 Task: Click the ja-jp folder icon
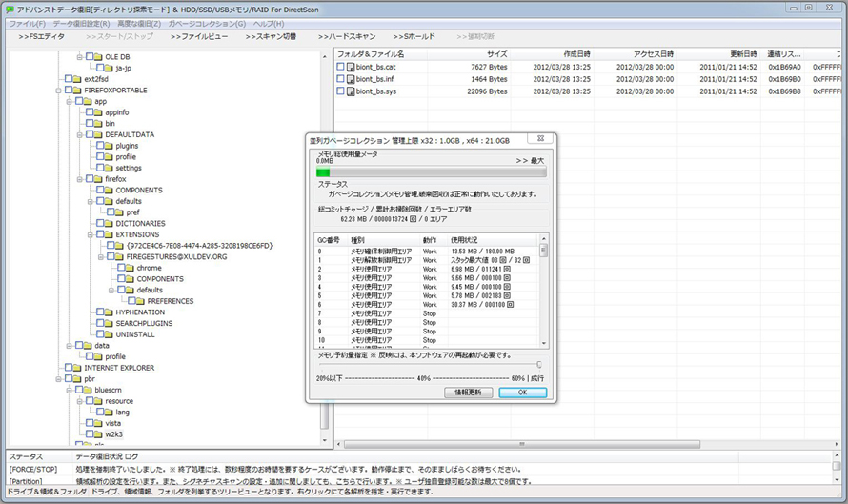pyautogui.click(x=109, y=68)
